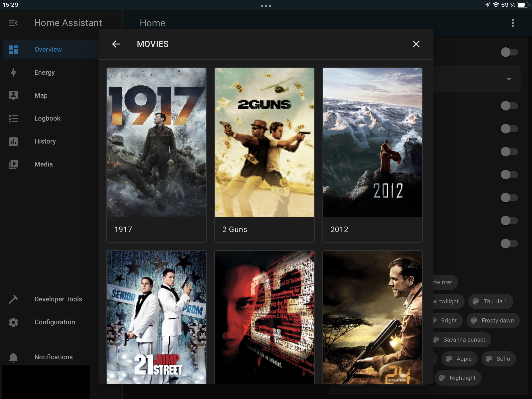Toggle the first switch below the dropdown
The image size is (532, 399).
point(509,106)
